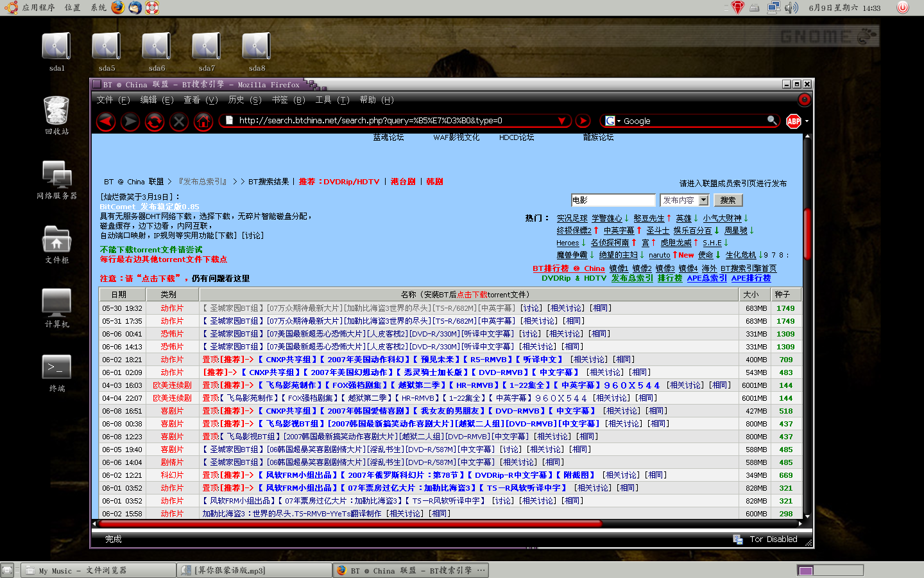The height and width of the screenshot is (578, 924).
Task: Click the 港台剧 recommendation link
Action: [403, 182]
